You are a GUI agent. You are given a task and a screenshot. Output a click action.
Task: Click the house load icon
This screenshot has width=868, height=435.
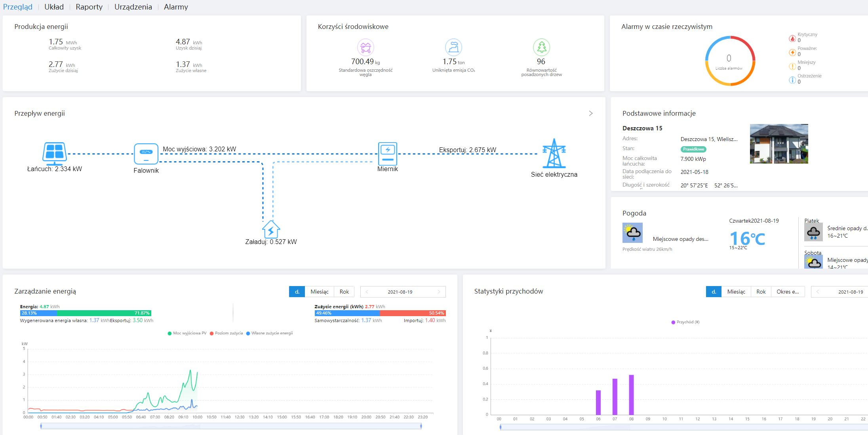pos(271,229)
